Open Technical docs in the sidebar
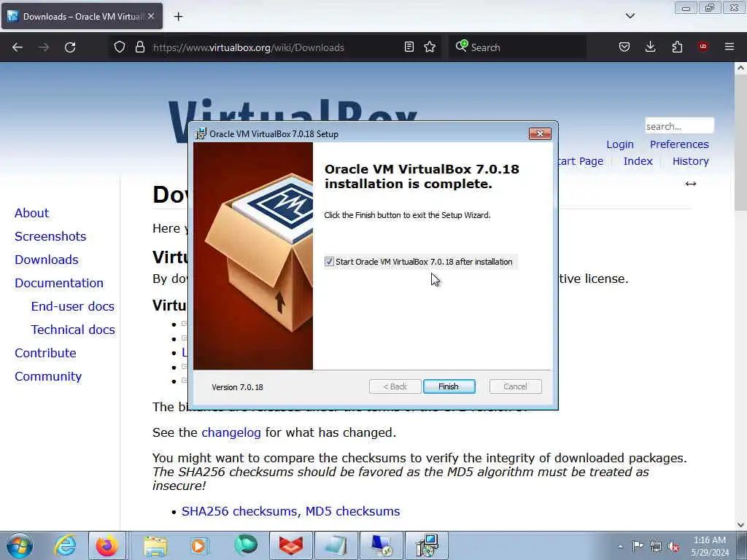747x560 pixels. [x=73, y=330]
